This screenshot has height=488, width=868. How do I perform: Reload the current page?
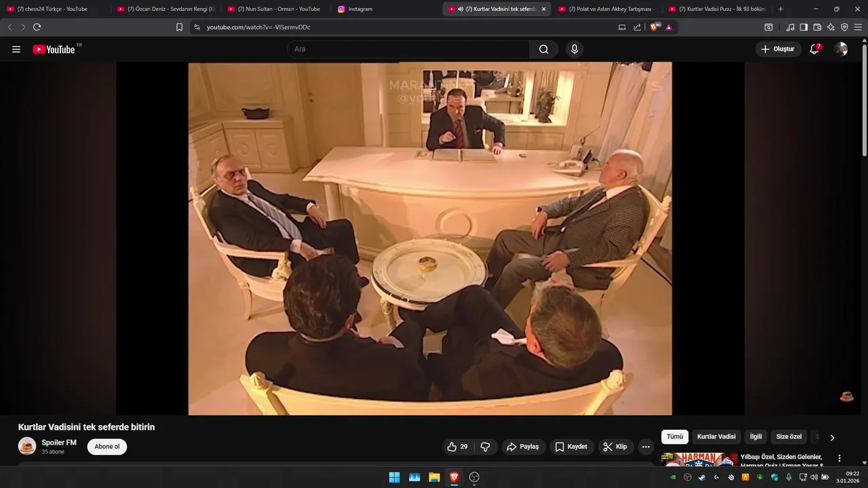coord(37,27)
